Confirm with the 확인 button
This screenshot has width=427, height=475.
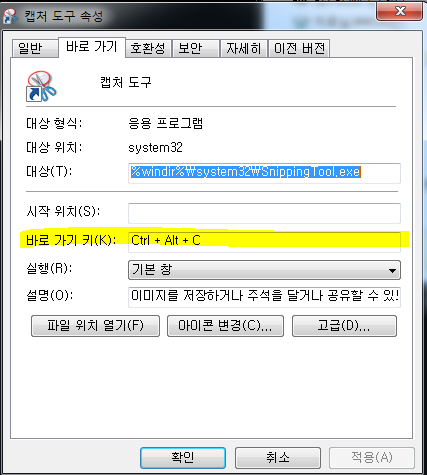183,458
